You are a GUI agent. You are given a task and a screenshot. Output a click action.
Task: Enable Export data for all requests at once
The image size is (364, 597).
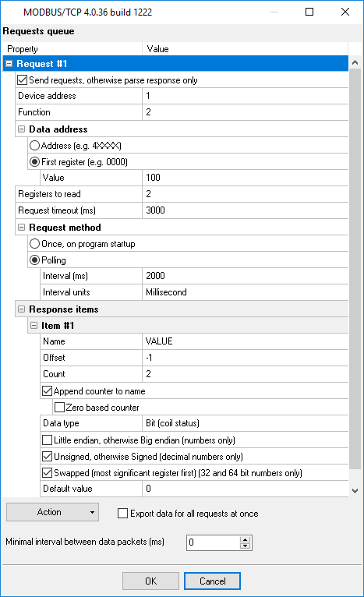tap(122, 514)
